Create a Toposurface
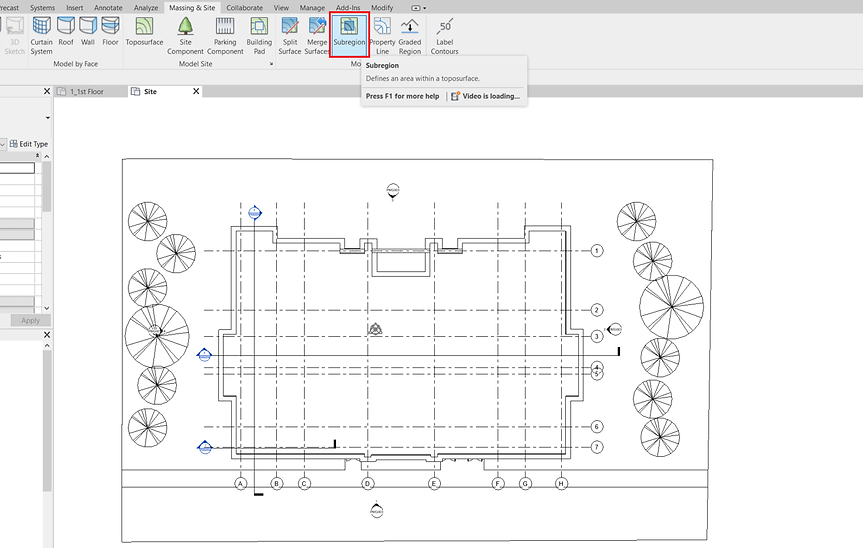The image size is (863, 548). coord(144,31)
